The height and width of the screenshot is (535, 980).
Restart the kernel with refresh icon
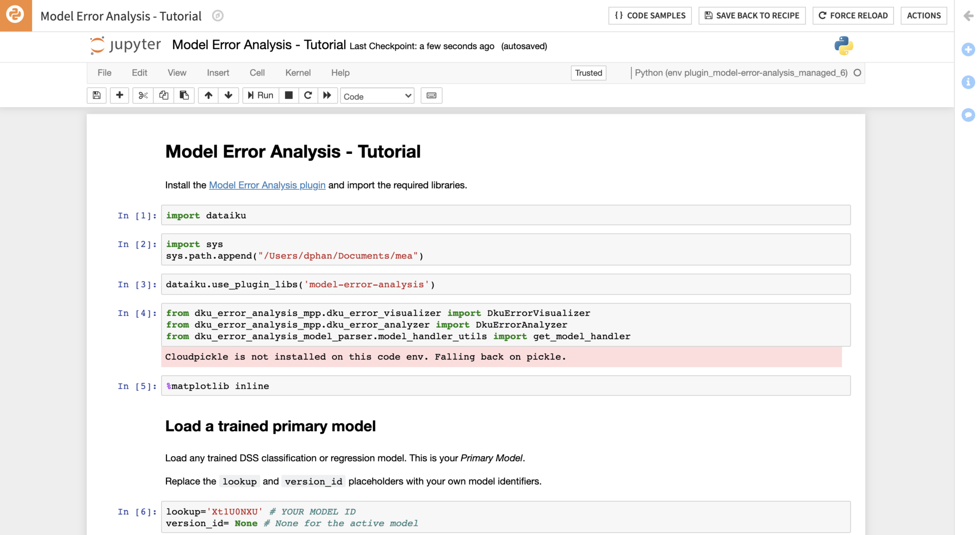pyautogui.click(x=308, y=95)
